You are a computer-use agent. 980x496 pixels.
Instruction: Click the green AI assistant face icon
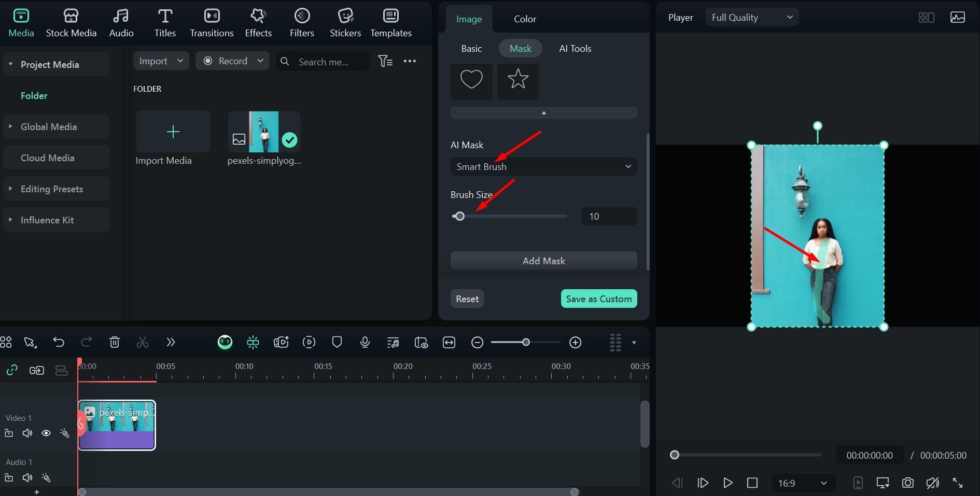(x=225, y=342)
